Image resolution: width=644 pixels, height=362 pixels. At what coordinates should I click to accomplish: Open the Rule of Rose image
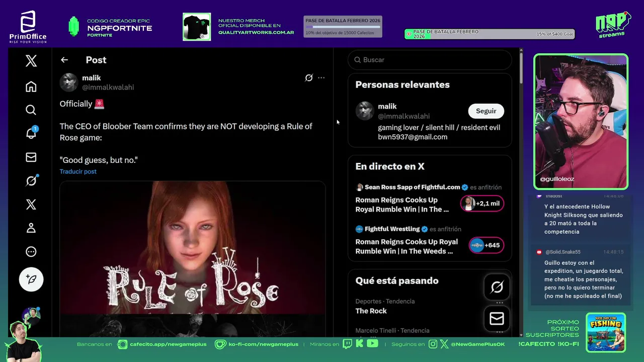(193, 258)
